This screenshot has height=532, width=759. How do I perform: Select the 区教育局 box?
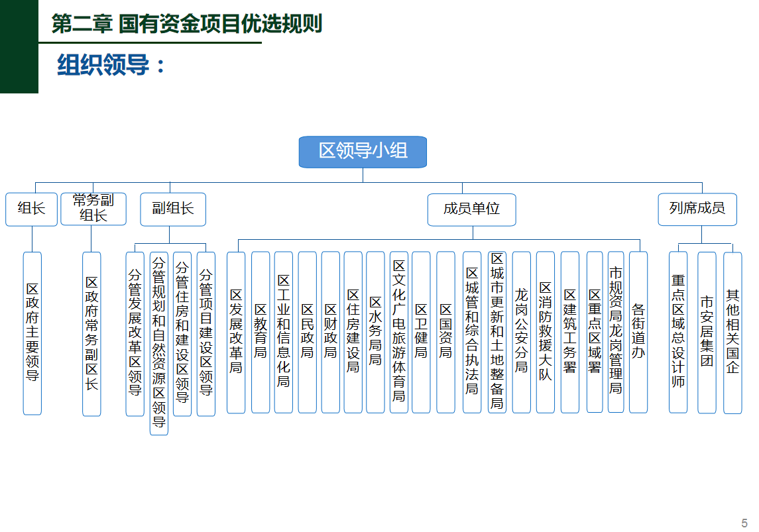tap(261, 332)
